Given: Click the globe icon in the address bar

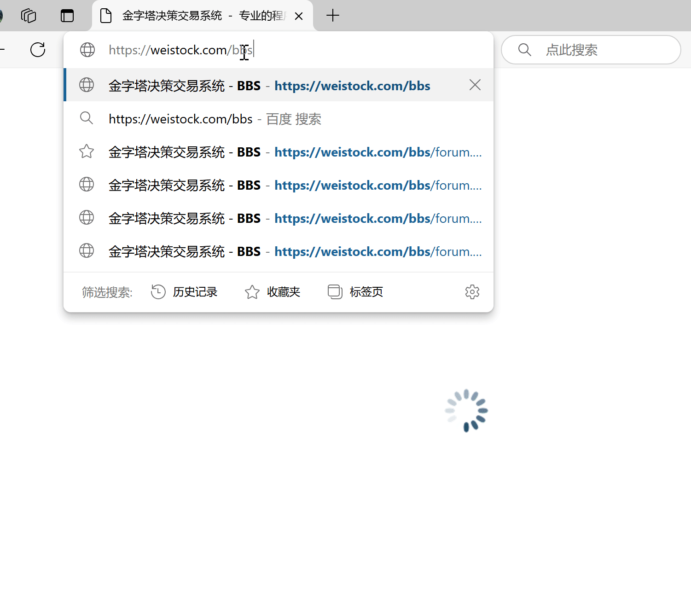Looking at the screenshot, I should point(87,50).
